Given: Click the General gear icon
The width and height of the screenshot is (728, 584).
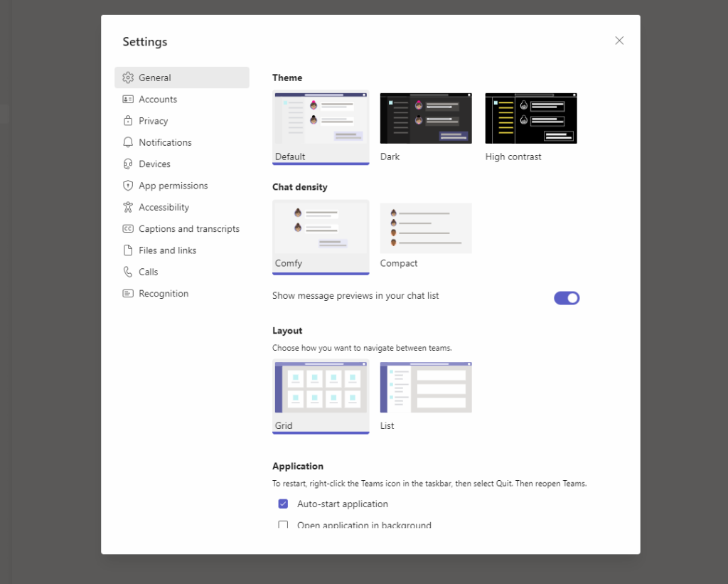Looking at the screenshot, I should tap(128, 78).
